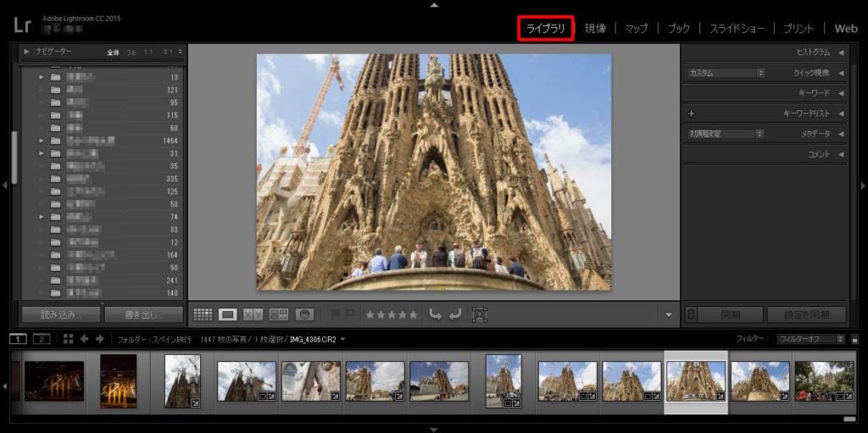Click the 読み込み import button

pos(60,314)
